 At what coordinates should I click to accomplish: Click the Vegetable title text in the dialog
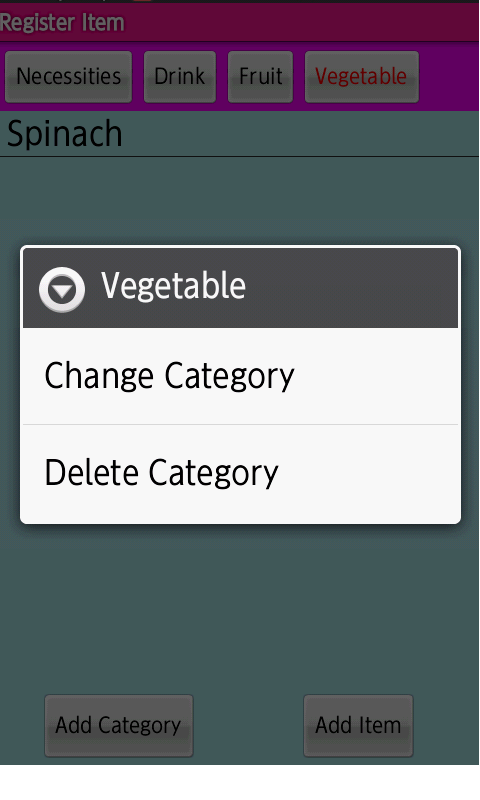click(173, 286)
